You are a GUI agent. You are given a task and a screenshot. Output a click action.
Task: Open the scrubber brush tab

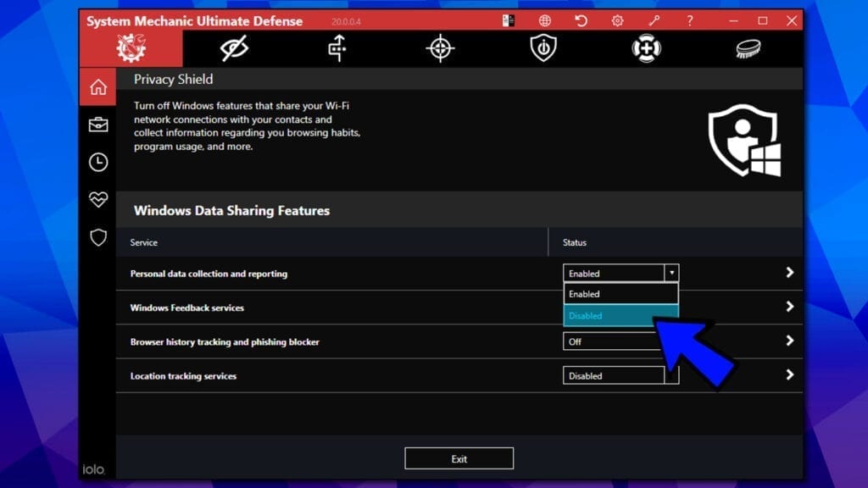[748, 48]
